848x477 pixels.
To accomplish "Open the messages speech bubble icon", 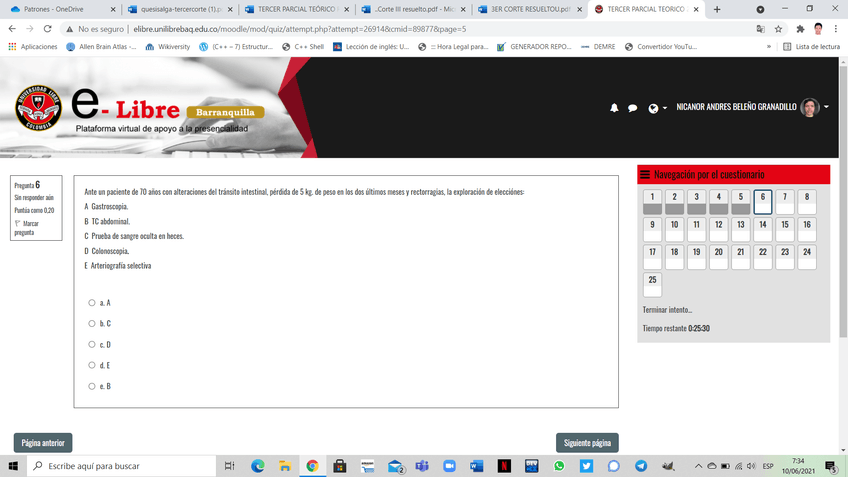I will 632,108.
